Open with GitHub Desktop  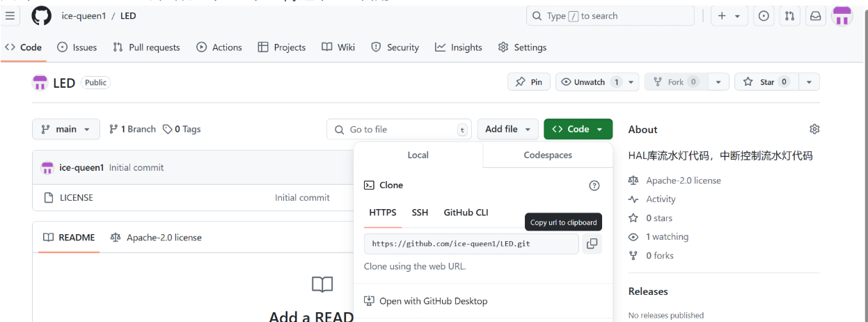(x=425, y=301)
